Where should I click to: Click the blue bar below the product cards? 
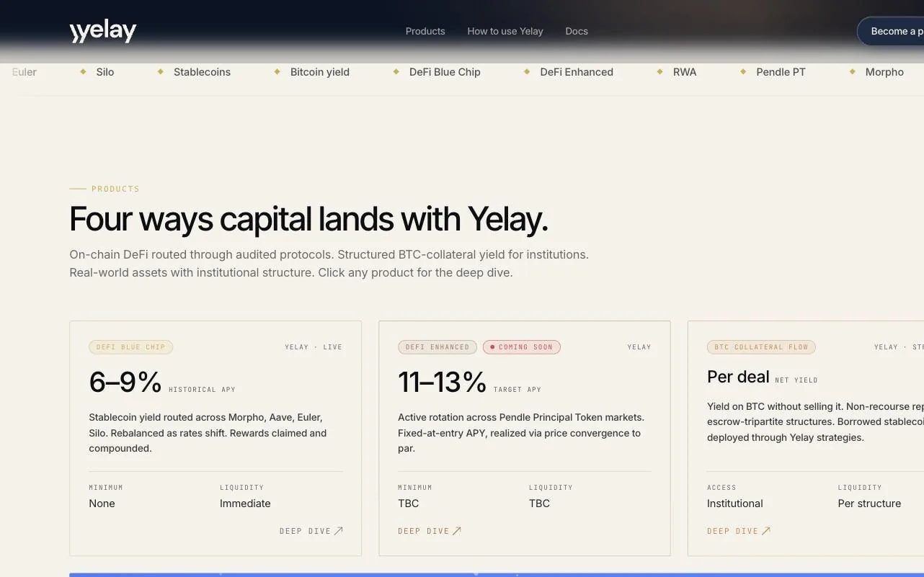pos(497,575)
